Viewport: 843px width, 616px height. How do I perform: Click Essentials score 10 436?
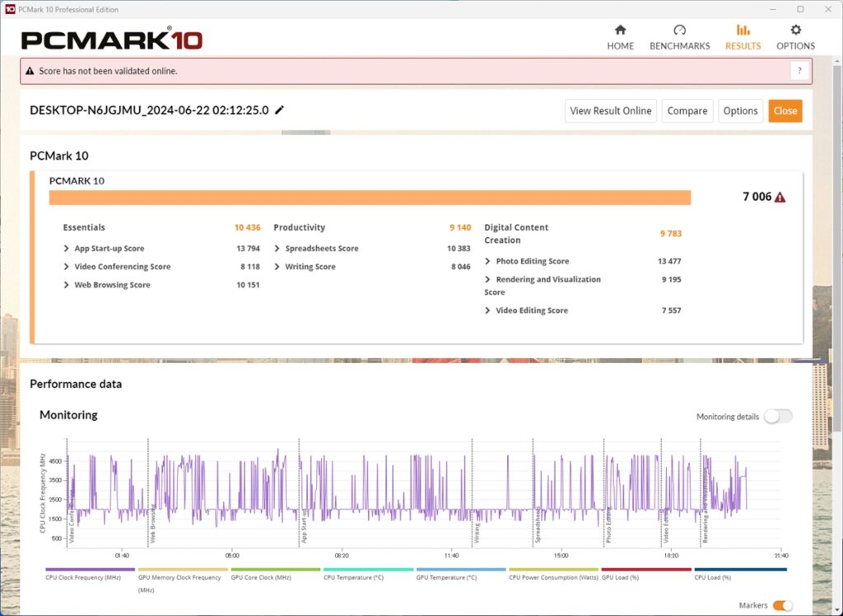(247, 227)
